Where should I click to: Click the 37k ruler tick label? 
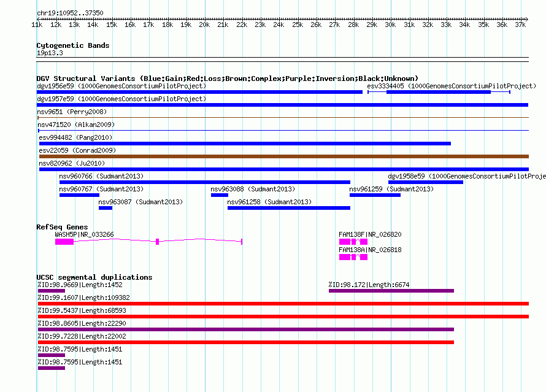[521, 25]
